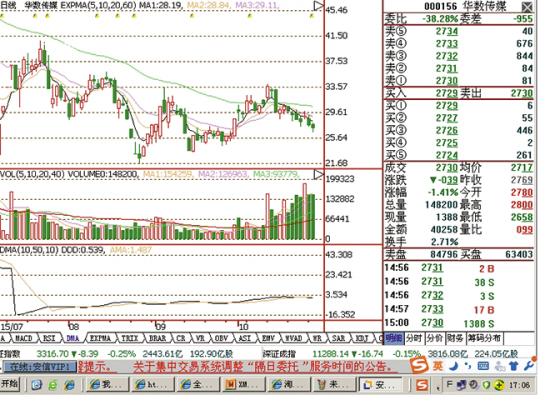Toggle Sogou half-moon width icon
The image size is (550, 412).
pyautogui.click(x=454, y=366)
